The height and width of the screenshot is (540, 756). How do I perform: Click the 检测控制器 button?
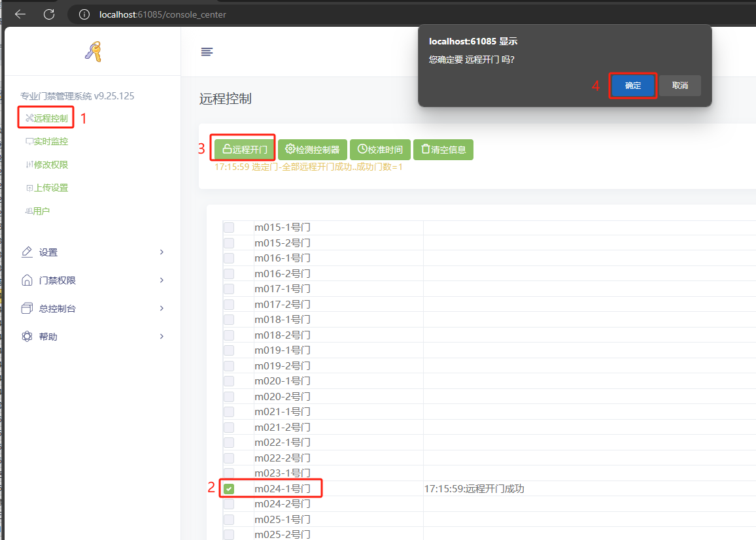[x=313, y=150]
